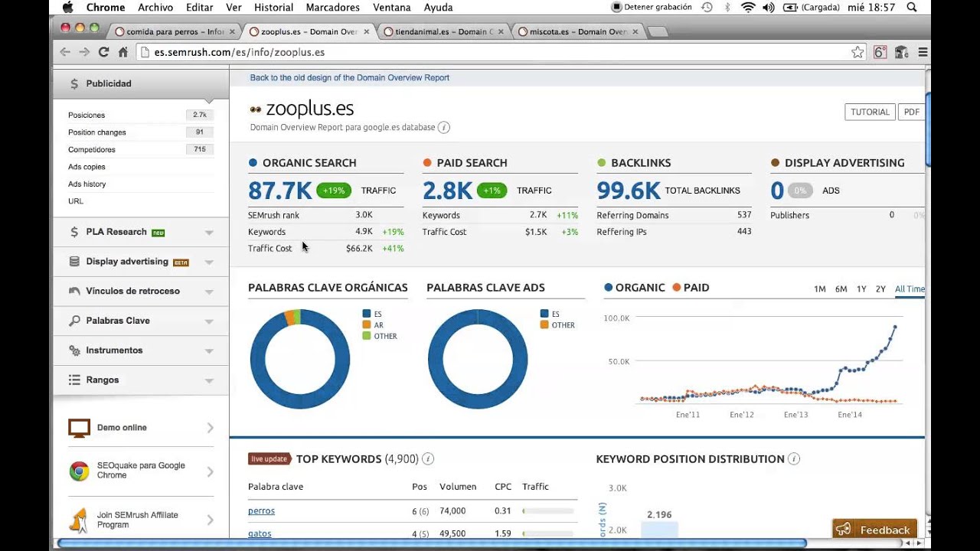Viewport: 980px width, 551px height.
Task: Expand the Palabras Clave section
Action: click(209, 321)
